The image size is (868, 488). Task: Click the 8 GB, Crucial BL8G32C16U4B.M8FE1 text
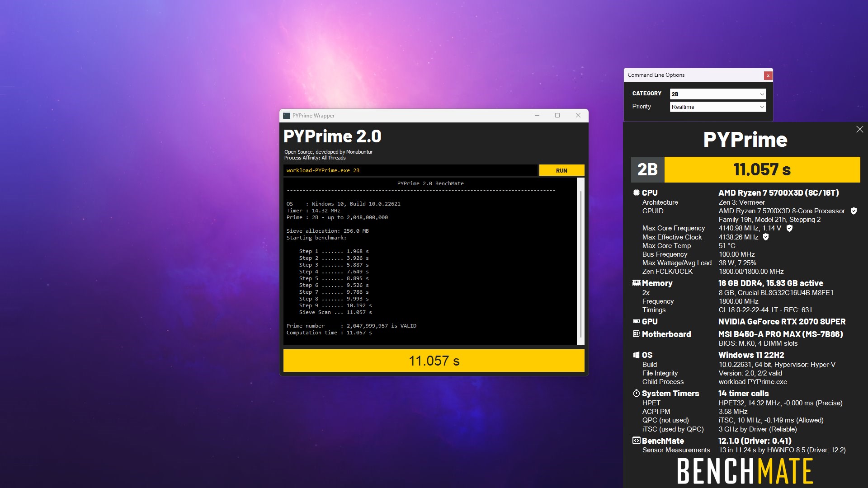pos(776,293)
